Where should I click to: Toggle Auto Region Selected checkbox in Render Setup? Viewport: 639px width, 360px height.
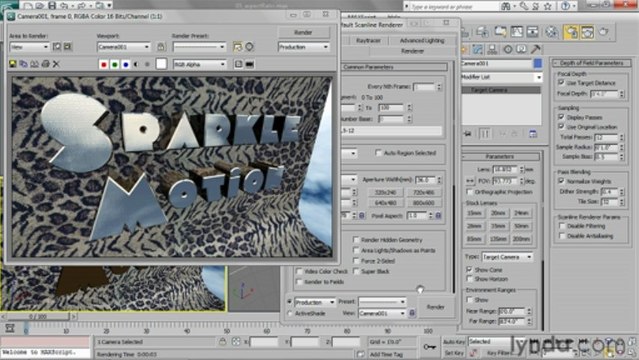(x=378, y=153)
